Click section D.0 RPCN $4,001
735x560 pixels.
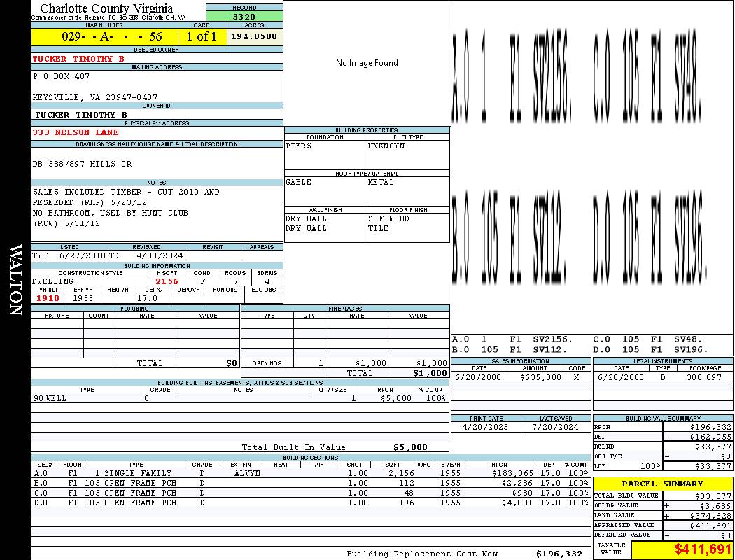point(519,503)
